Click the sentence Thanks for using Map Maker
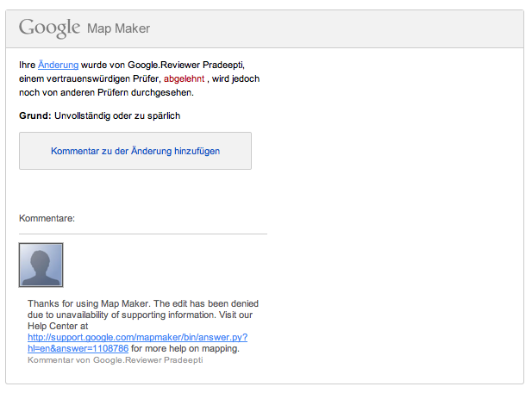The height and width of the screenshot is (393, 532). tap(89, 303)
